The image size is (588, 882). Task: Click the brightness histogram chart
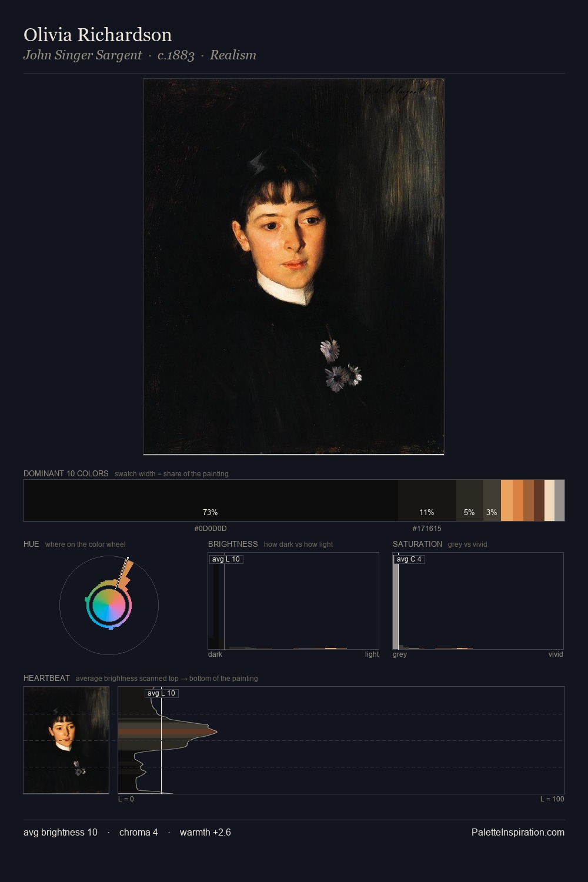[293, 601]
